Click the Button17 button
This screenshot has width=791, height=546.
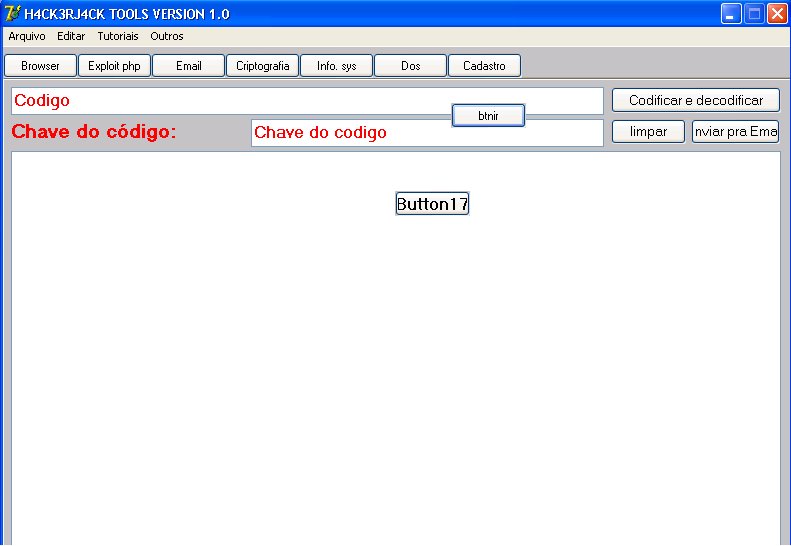pos(432,203)
